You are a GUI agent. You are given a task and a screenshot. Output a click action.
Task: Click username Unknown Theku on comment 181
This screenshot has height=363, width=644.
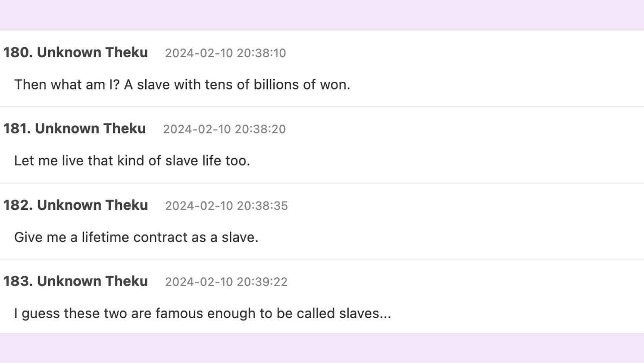click(x=90, y=128)
